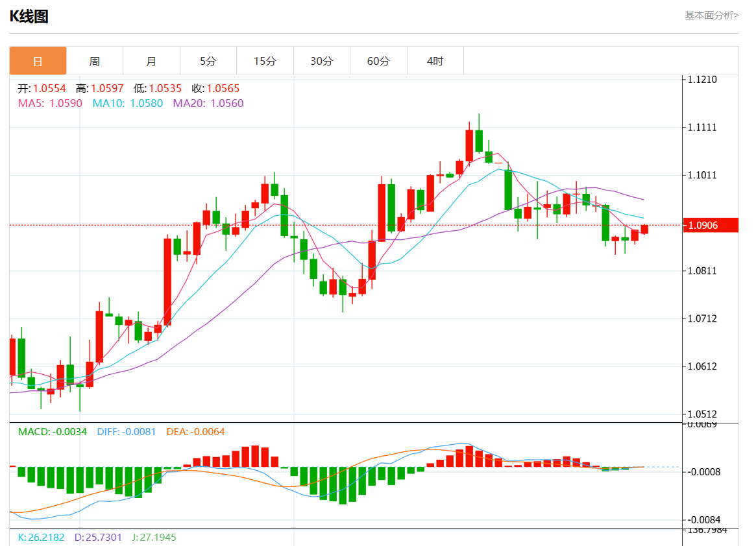Switch to the 60分 timeframe tab
The image size is (756, 546).
coord(378,61)
